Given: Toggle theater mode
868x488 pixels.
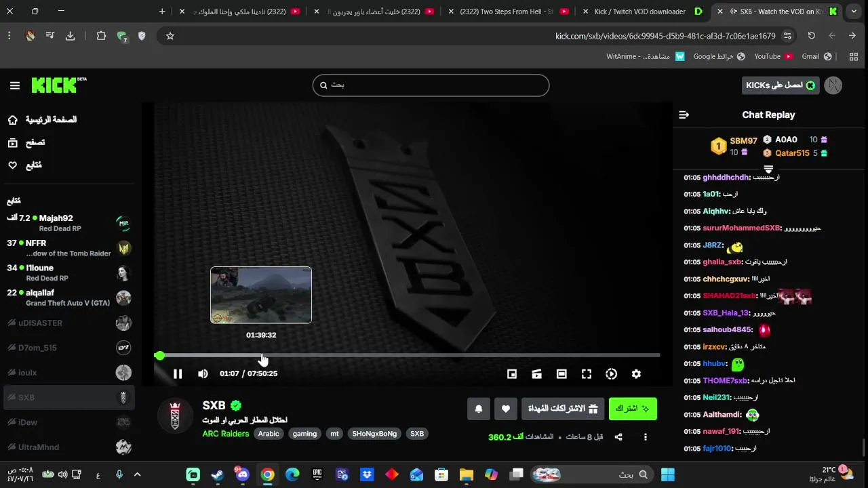Looking at the screenshot, I should 561,373.
